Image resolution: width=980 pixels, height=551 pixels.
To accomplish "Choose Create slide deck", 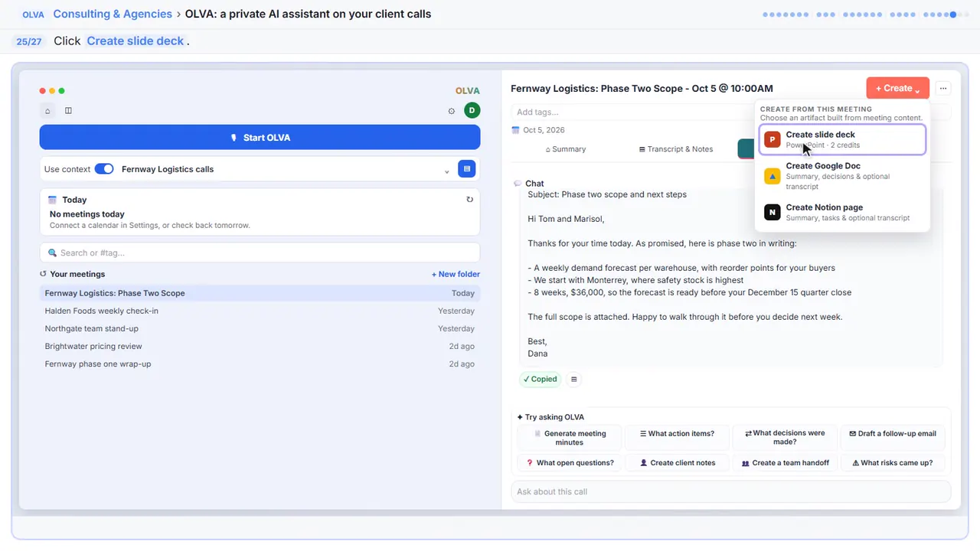I will (x=842, y=139).
